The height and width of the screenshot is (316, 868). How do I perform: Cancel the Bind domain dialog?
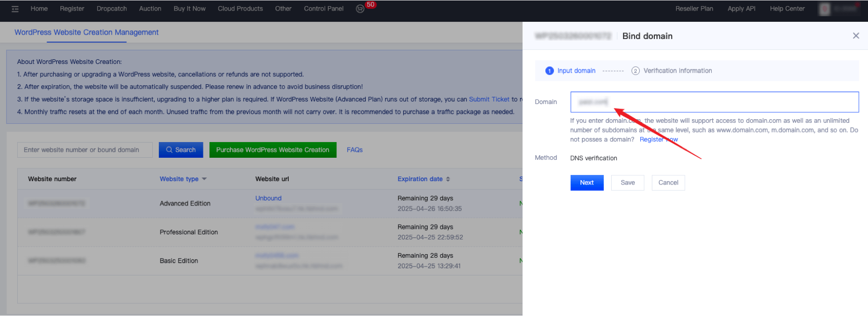coord(668,183)
